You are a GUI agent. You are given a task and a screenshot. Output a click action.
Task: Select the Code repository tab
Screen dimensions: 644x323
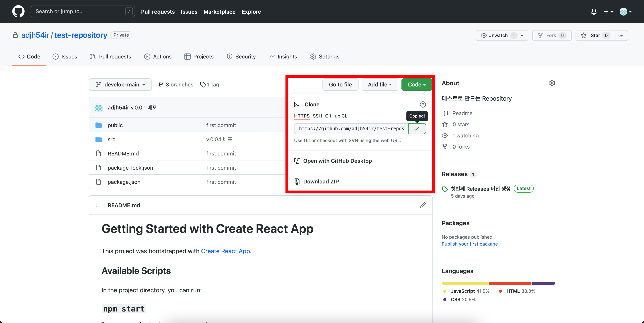pos(29,57)
